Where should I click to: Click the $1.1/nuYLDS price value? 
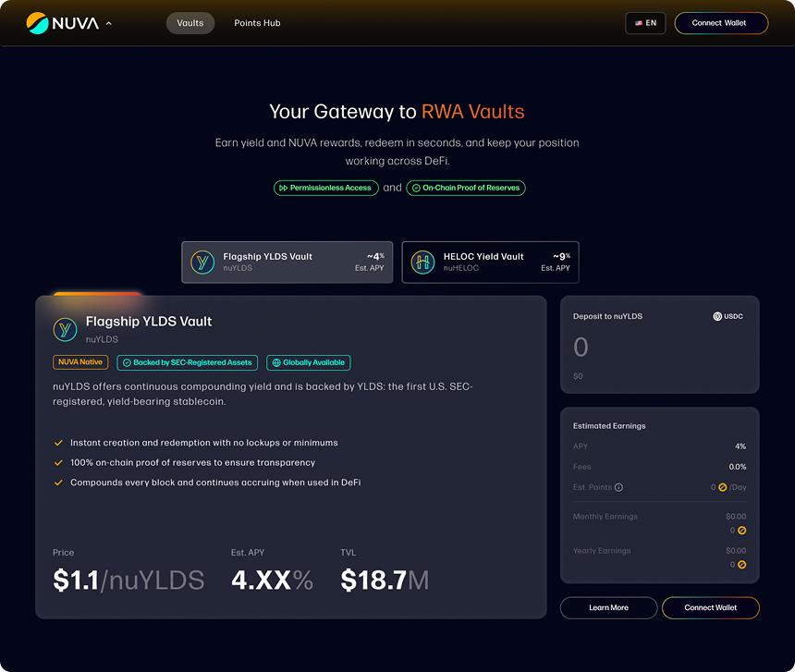(128, 580)
